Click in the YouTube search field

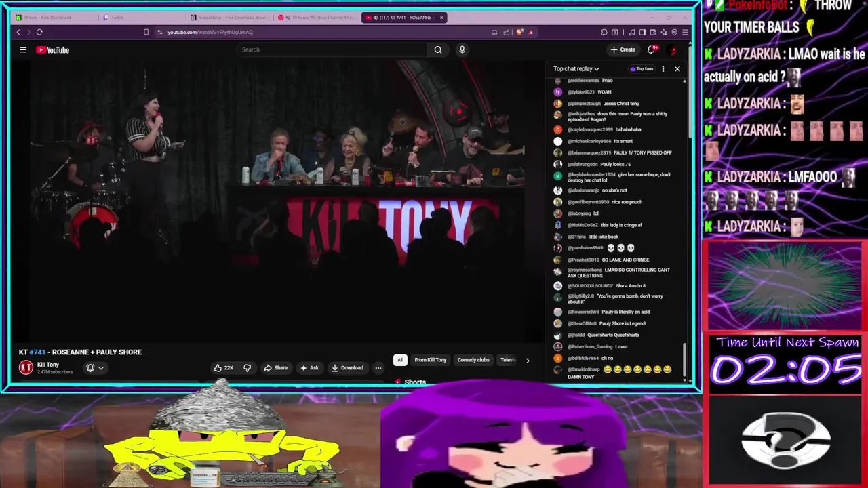pos(332,49)
